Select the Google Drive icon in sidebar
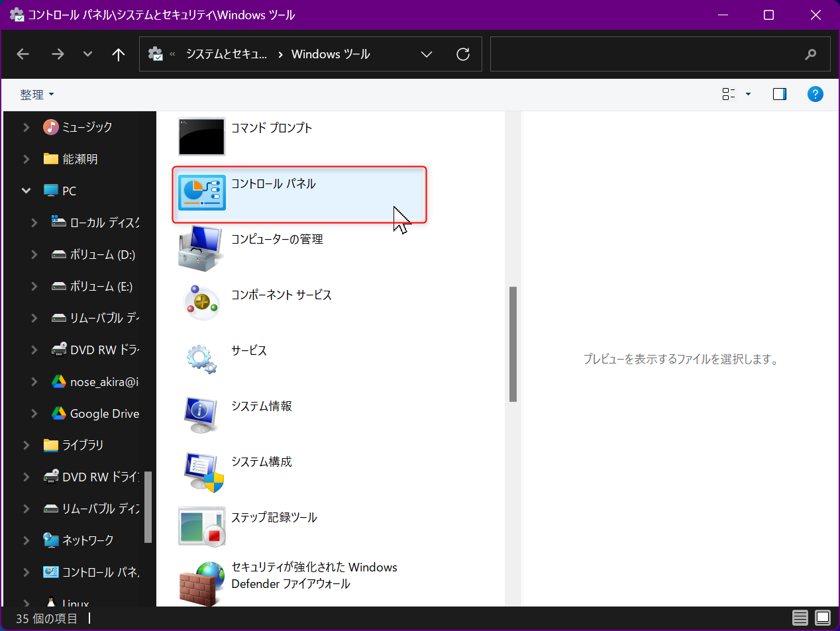 59,413
